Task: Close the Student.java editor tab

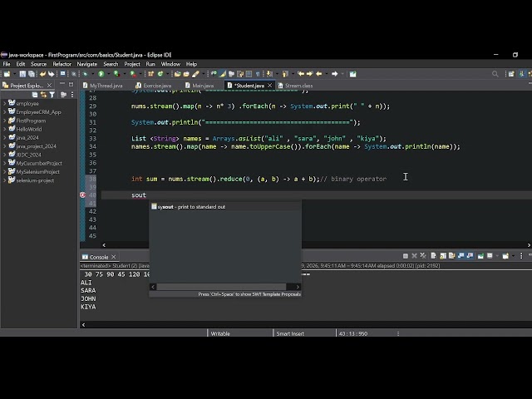Action: (269, 86)
